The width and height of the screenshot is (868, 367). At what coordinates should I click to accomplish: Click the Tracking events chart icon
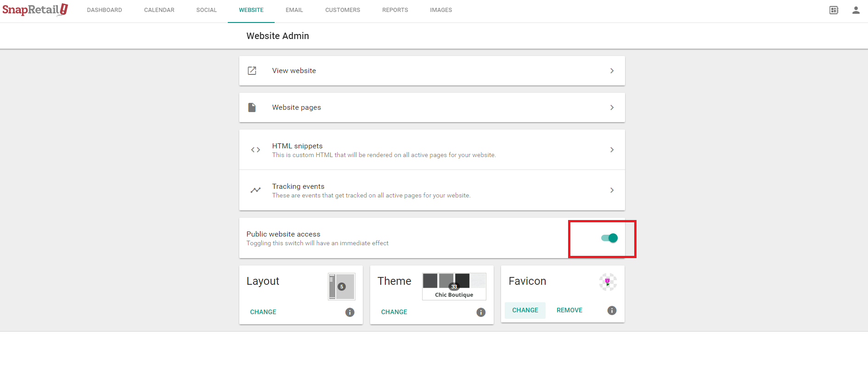click(256, 190)
